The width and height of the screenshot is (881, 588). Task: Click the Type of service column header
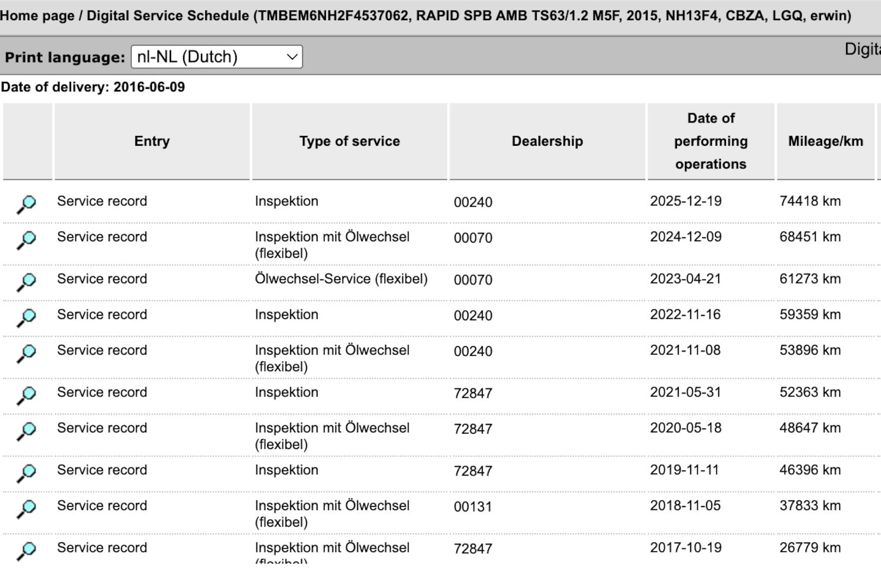point(350,141)
